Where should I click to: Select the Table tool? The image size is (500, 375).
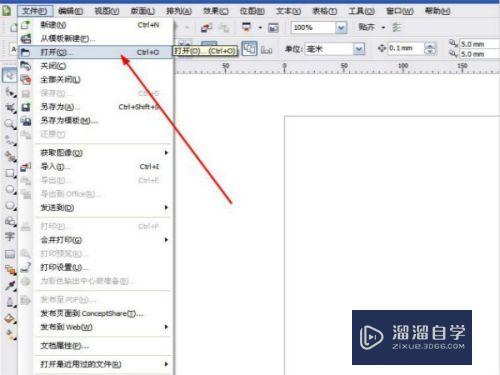(10, 254)
